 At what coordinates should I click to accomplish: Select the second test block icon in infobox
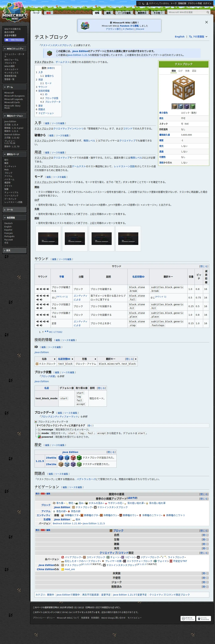181,106
